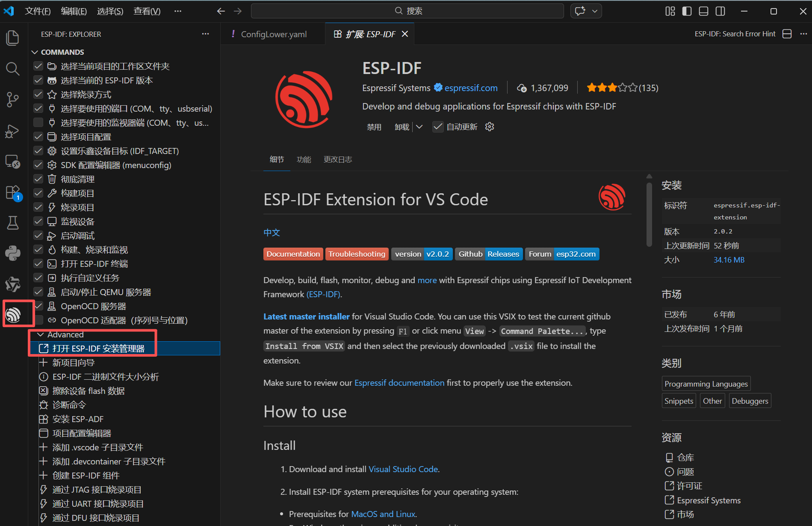812x526 pixels.
Task: Click the Documentation badge
Action: (x=293, y=254)
